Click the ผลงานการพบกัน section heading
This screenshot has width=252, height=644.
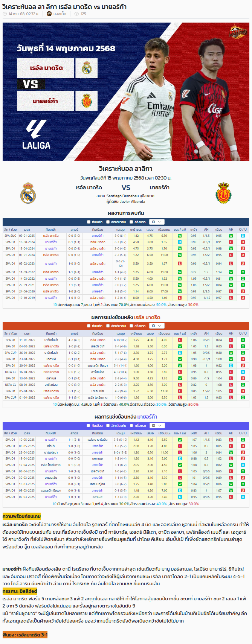(126, 213)
